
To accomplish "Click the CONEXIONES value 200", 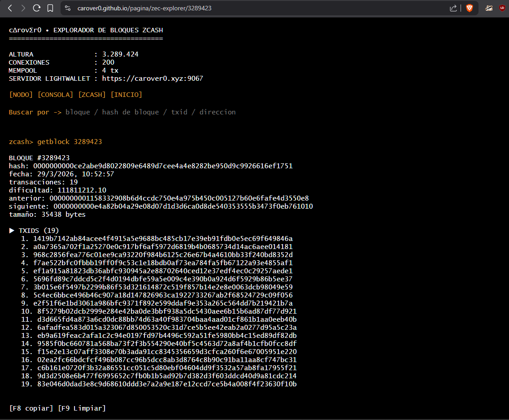I will [x=108, y=62].
